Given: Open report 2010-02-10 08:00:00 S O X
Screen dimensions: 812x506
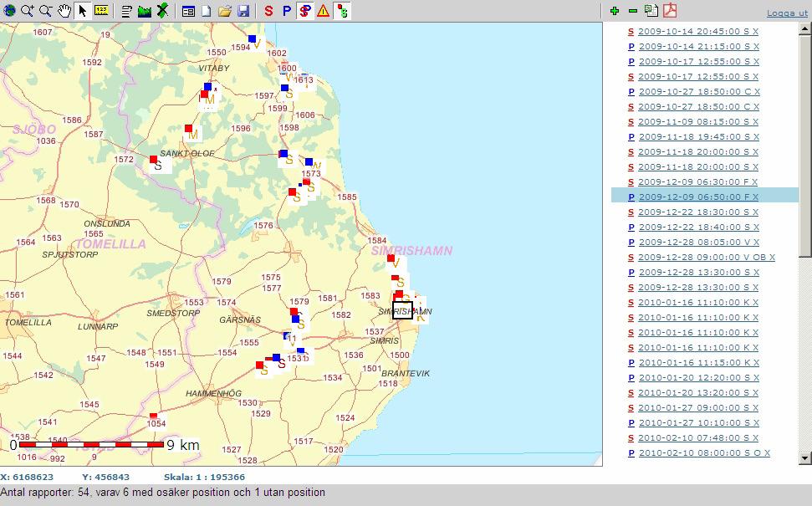Looking at the screenshot, I should pyautogui.click(x=704, y=452).
